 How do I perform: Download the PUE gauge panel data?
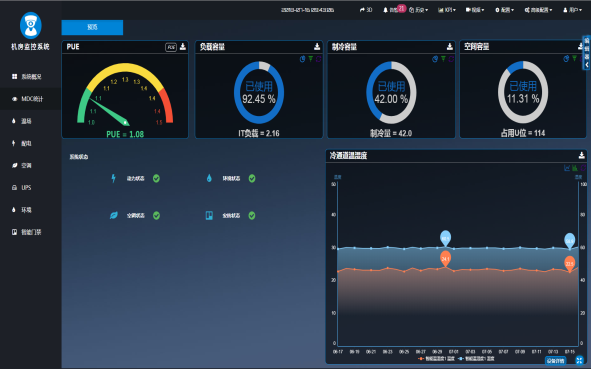pos(183,46)
